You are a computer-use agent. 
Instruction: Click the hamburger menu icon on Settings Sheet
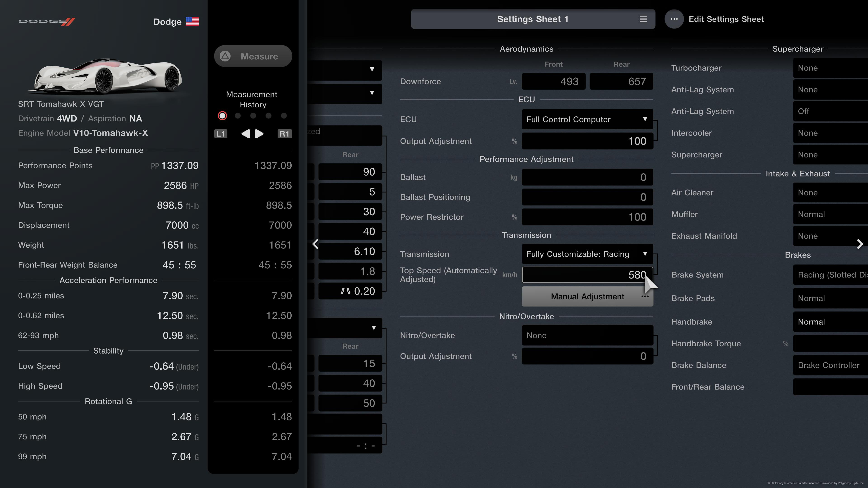pos(643,19)
